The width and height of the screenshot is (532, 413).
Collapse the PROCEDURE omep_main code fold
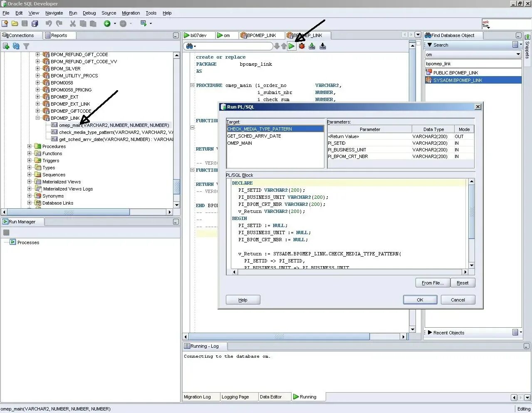tap(192, 85)
